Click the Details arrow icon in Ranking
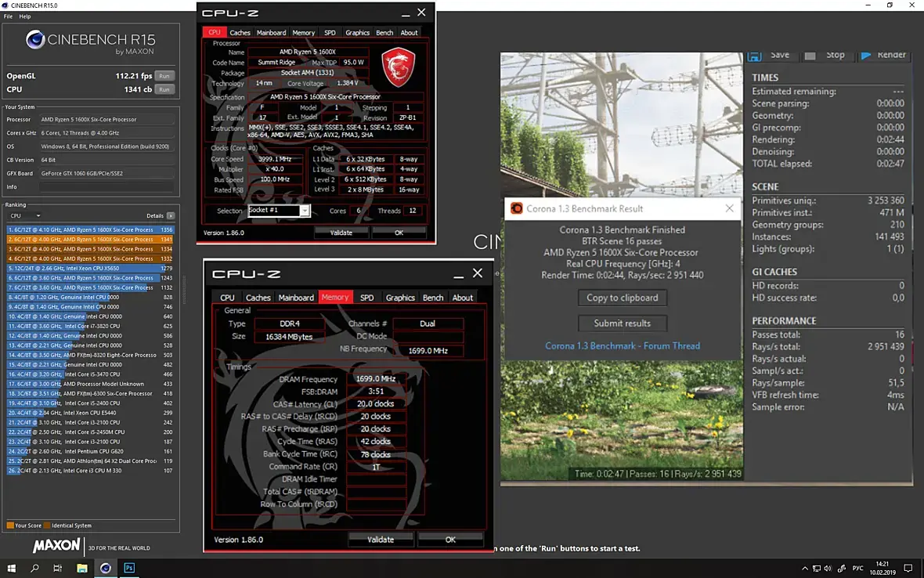924x578 pixels. 171,215
